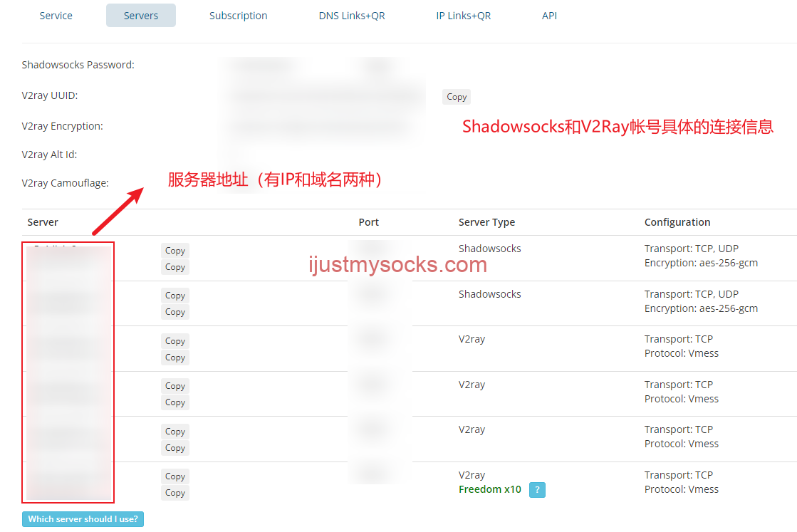
Task: Click the second row's Shadowsocks server type
Action: point(489,293)
